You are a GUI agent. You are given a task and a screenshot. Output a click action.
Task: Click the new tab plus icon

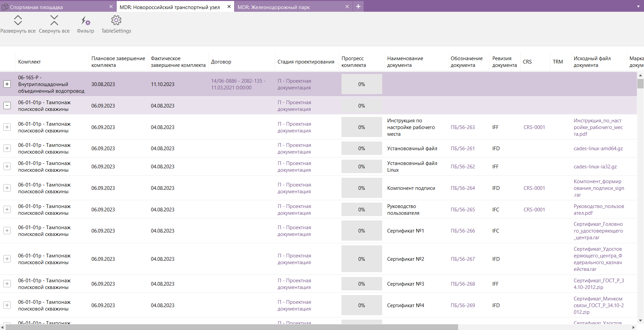[x=358, y=6]
